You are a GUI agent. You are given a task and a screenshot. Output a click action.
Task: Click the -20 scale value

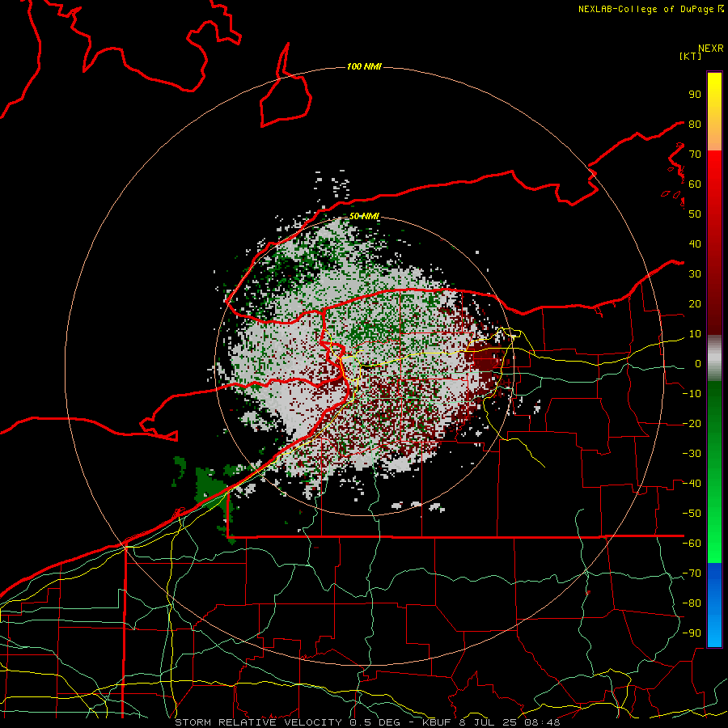point(692,424)
